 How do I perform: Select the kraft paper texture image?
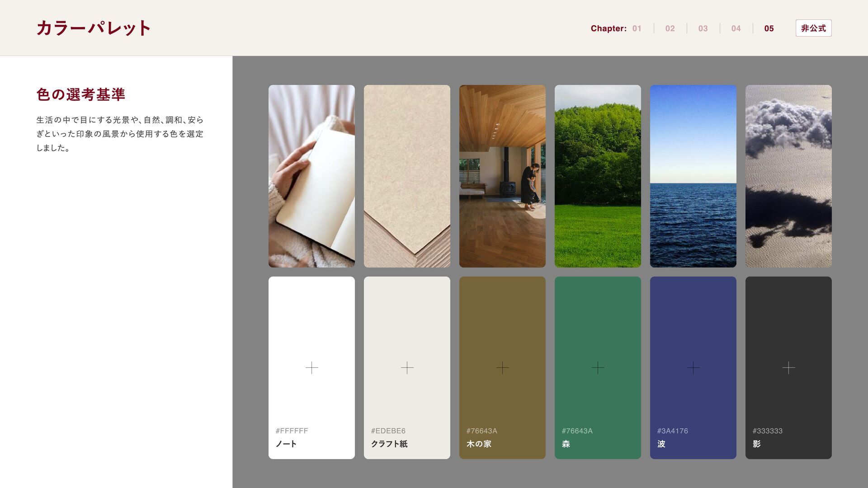407,176
